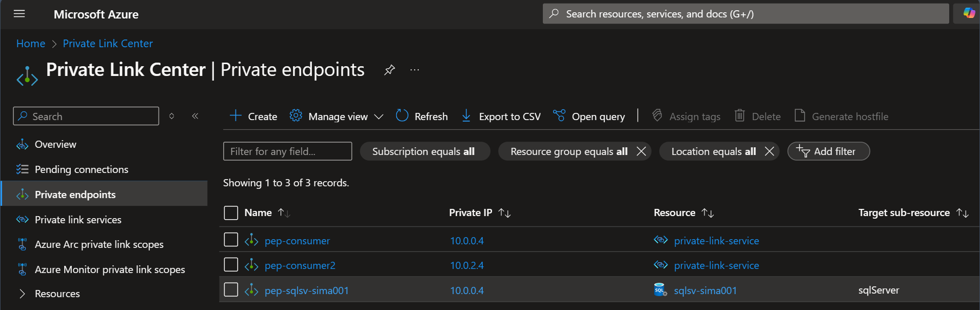The width and height of the screenshot is (980, 310).
Task: Collapse the sidebar with double chevron
Action: [x=195, y=116]
